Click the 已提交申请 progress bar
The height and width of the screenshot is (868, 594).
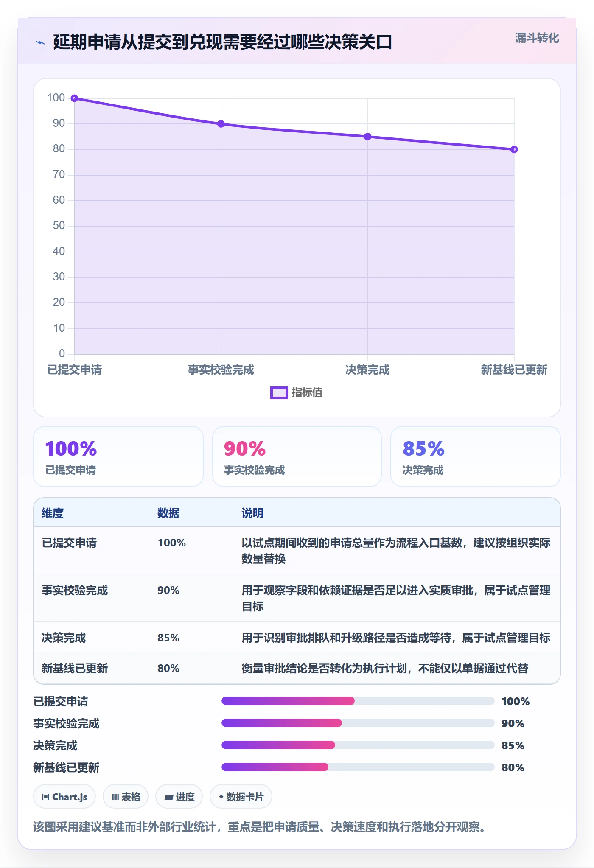[x=358, y=701]
